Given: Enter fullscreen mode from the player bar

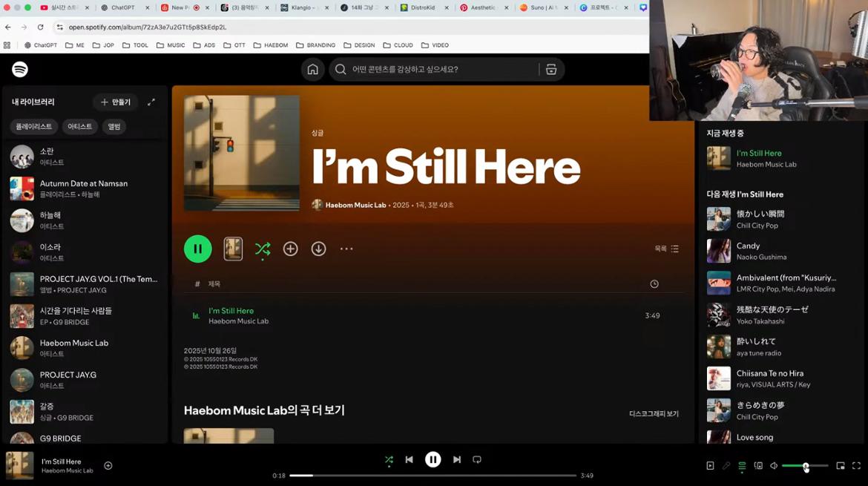Looking at the screenshot, I should (856, 466).
